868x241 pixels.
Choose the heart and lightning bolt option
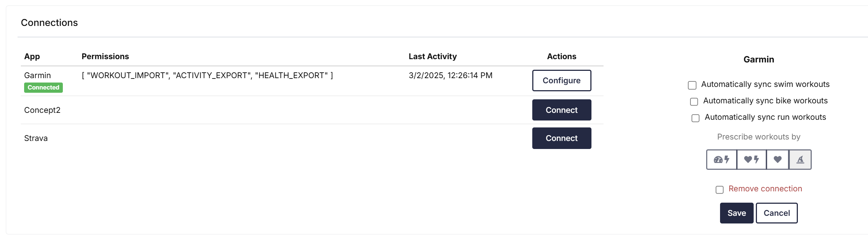point(751,160)
